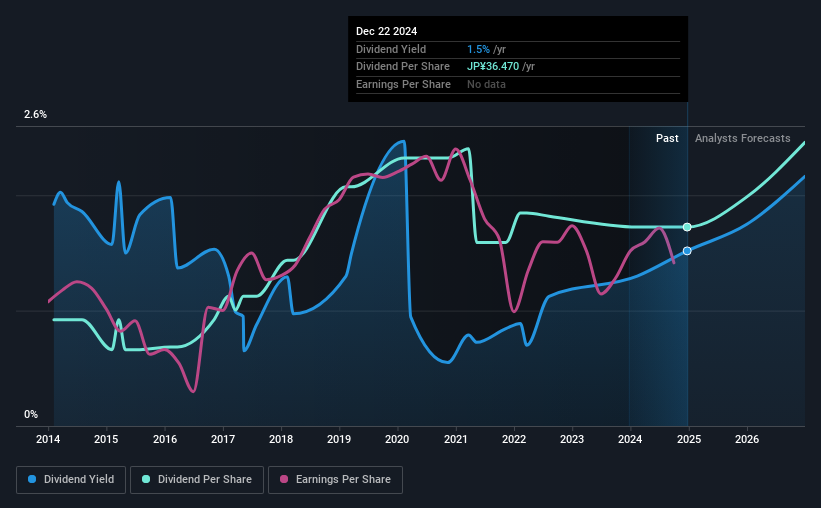821x508 pixels.
Task: Click the 0% y-axis label
Action: [31, 414]
